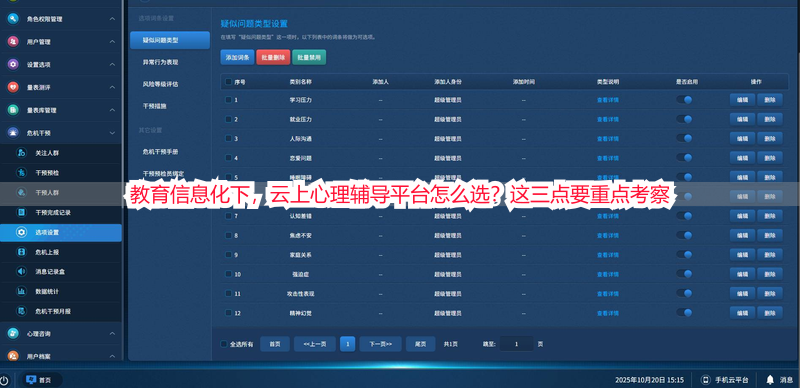Check the box for row 恋爱问题
Image resolution: width=800 pixels, height=388 pixels.
click(228, 158)
